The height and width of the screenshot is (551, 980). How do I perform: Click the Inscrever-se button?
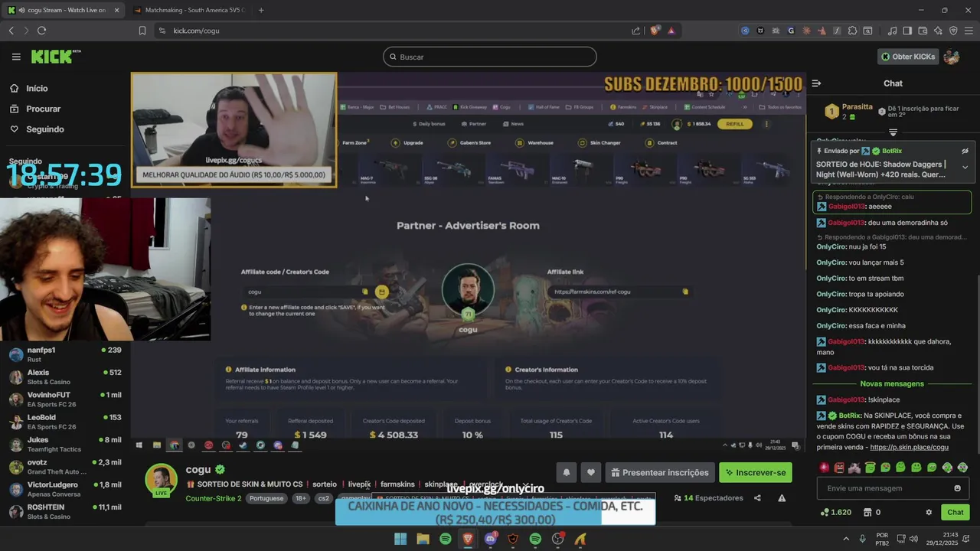click(x=756, y=472)
